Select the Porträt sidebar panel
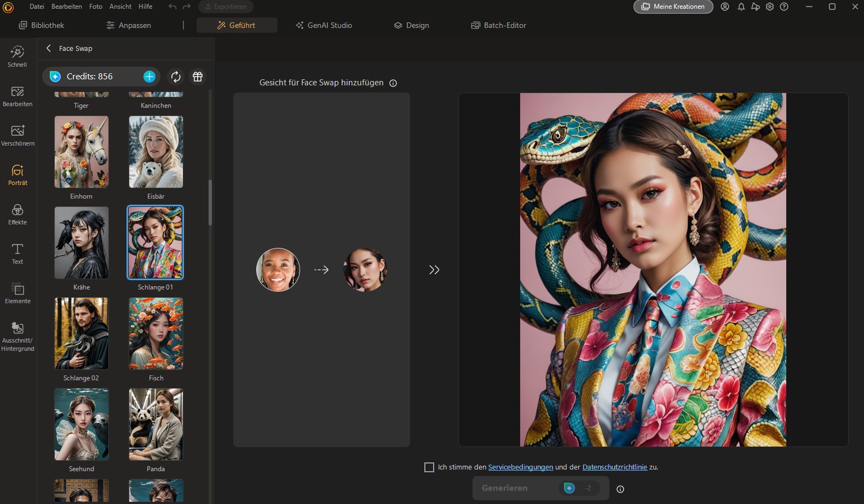Image resolution: width=864 pixels, height=504 pixels. (18, 175)
